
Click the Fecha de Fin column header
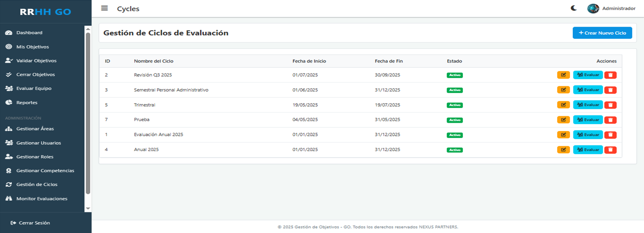click(389, 61)
